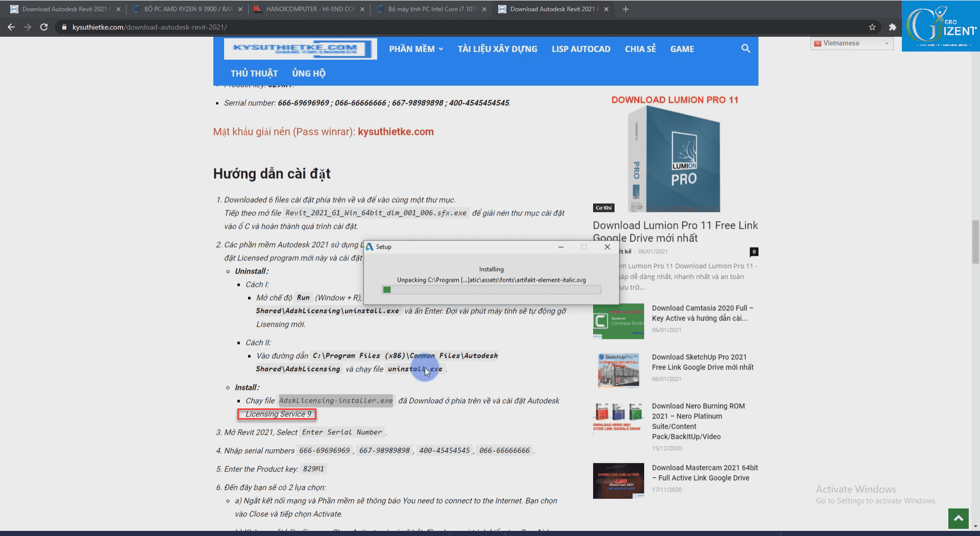Click the Cơ Khí category tag
The width and height of the screenshot is (980, 536).
click(604, 208)
